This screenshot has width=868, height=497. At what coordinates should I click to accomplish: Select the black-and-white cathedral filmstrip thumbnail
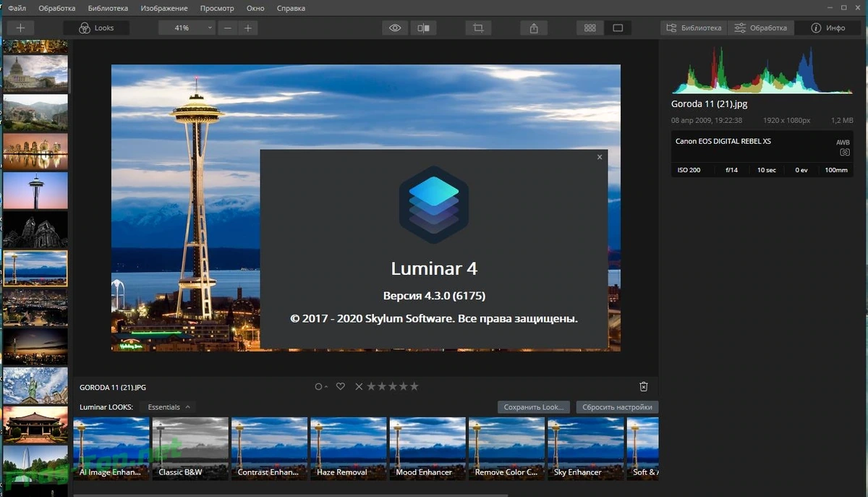coord(35,229)
